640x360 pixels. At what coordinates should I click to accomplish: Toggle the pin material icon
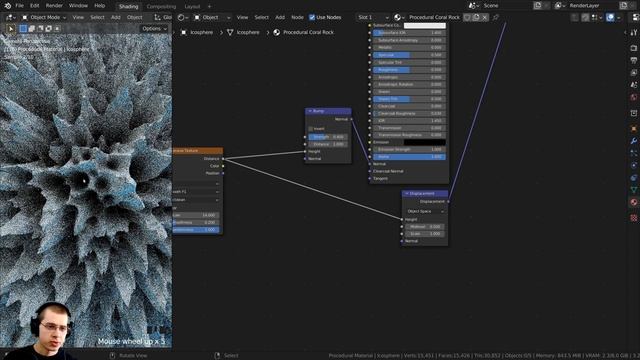click(496, 17)
